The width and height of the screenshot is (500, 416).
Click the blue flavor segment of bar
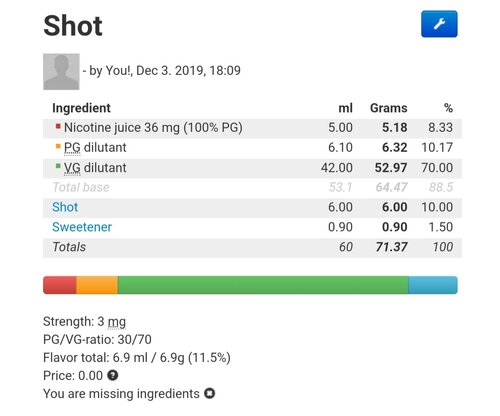click(433, 285)
